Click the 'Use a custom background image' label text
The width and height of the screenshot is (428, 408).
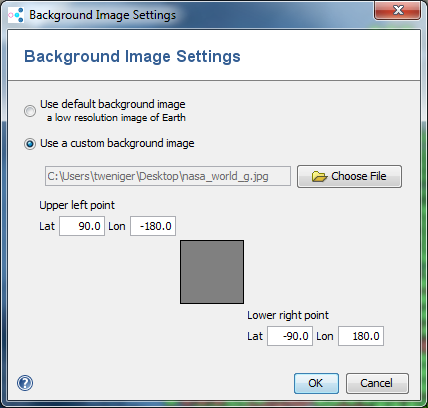point(117,143)
